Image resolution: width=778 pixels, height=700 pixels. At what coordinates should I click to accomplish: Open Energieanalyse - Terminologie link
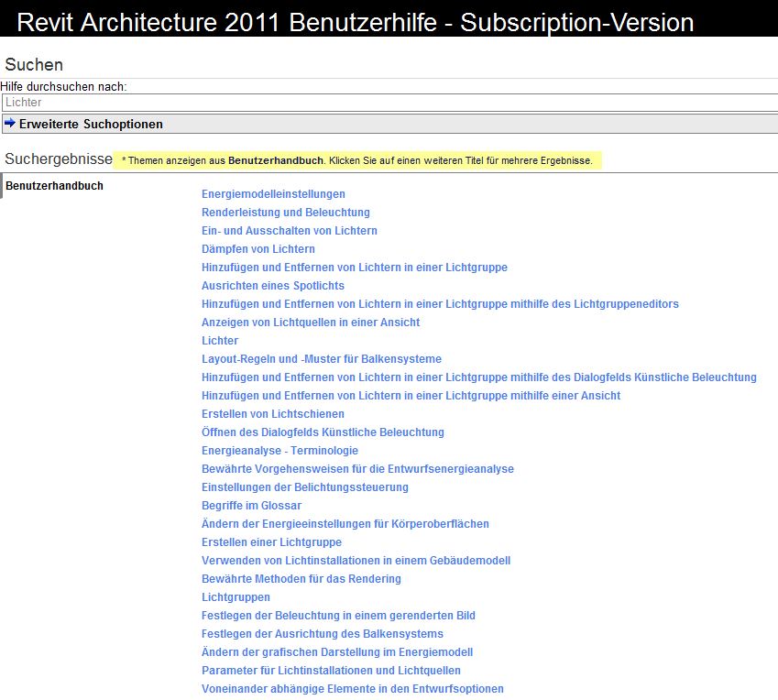pos(279,451)
